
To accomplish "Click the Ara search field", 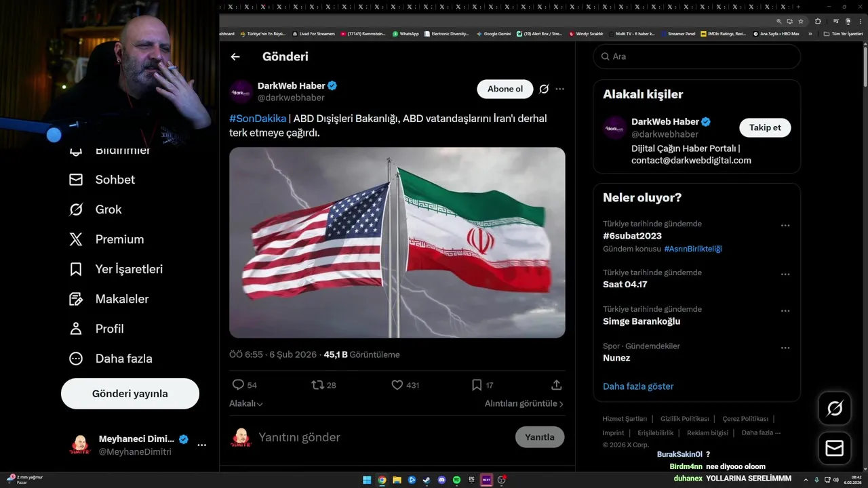I will pos(697,56).
